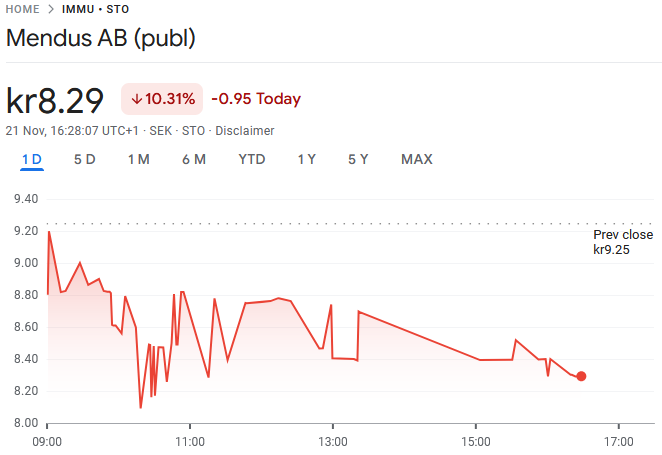The height and width of the screenshot is (455, 662).
Task: Click the breadcrumb chevron arrow after HOME
Action: pyautogui.click(x=51, y=9)
